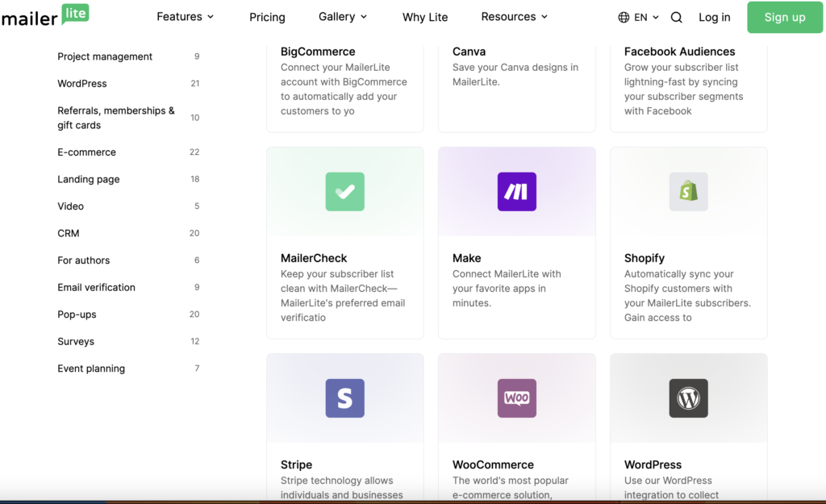Click the WordPress W logo icon
Viewport: 826px width, 504px height.
[688, 398]
